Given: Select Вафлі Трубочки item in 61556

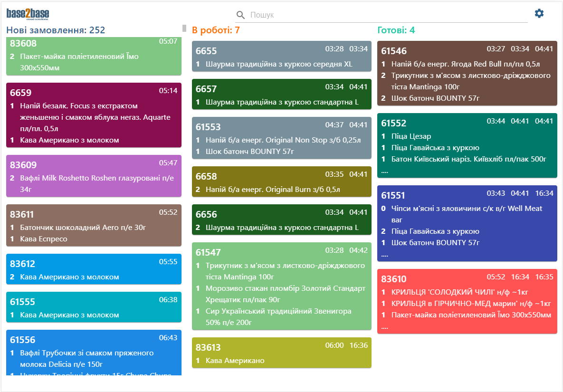Looking at the screenshot, I should [x=87, y=358].
